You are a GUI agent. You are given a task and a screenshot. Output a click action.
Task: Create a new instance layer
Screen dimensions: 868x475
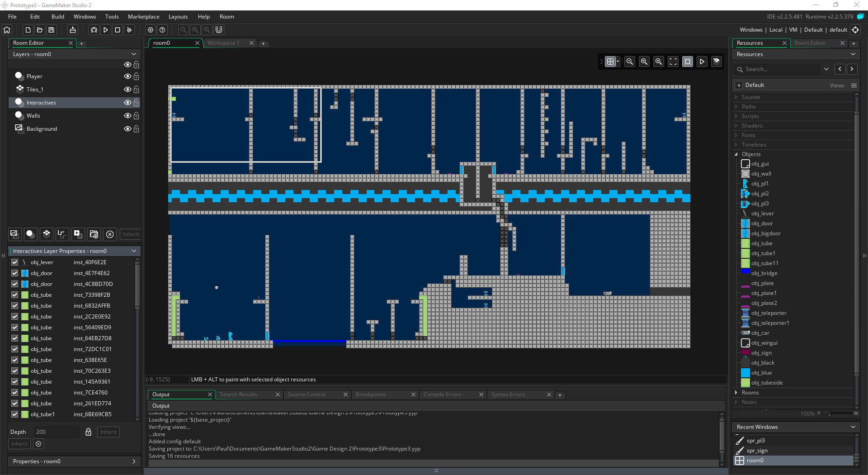coord(30,234)
